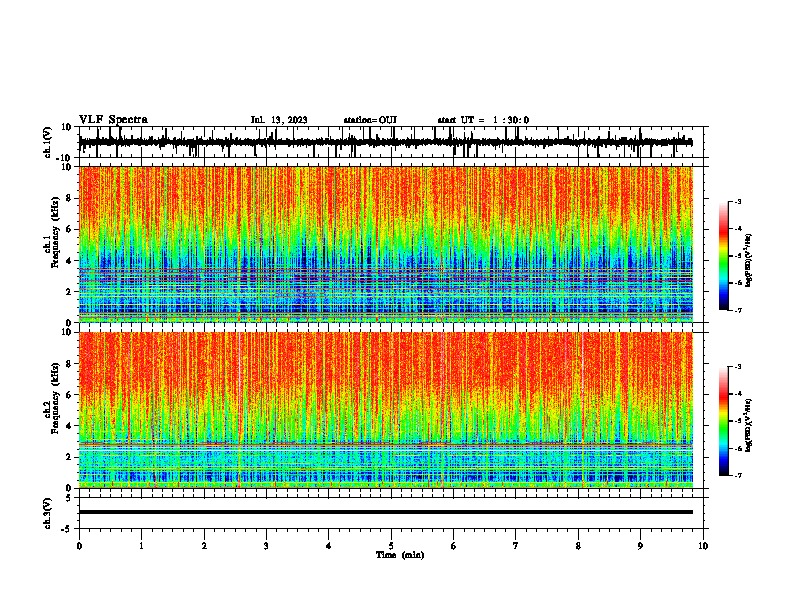792x612 pixels.
Task: Click the 7 tick label on Time axis
Action: click(516, 546)
